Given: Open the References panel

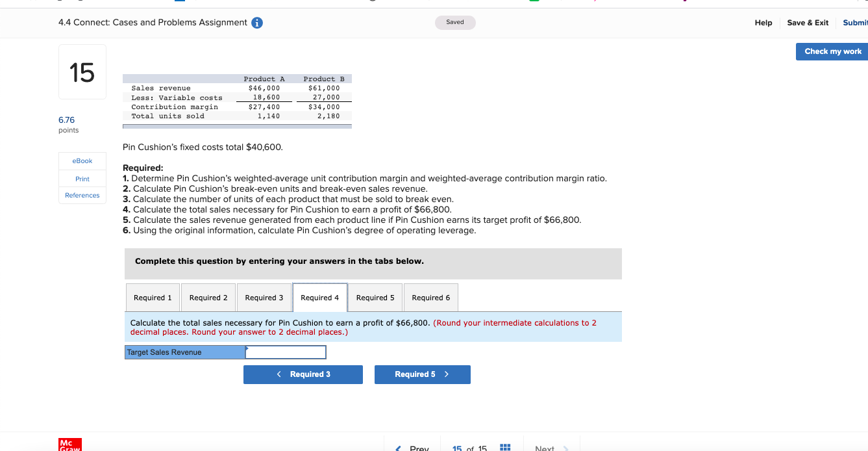Looking at the screenshot, I should (82, 195).
